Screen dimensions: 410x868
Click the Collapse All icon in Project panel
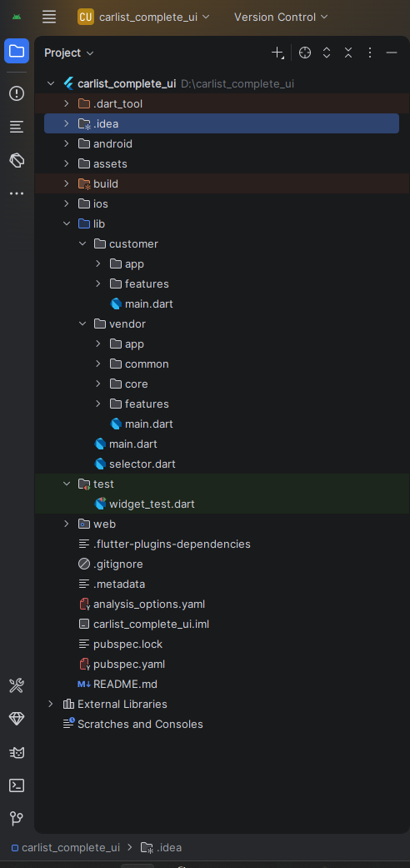[x=348, y=53]
